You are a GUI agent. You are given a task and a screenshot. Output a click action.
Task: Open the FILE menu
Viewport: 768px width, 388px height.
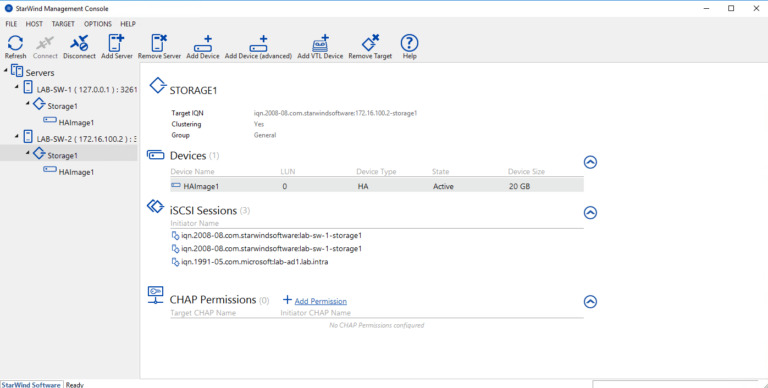[x=11, y=24]
